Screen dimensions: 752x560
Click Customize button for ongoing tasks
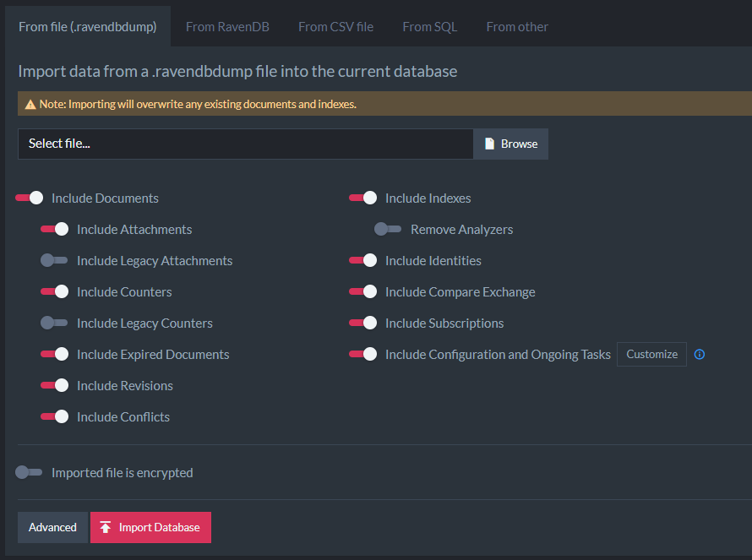651,354
